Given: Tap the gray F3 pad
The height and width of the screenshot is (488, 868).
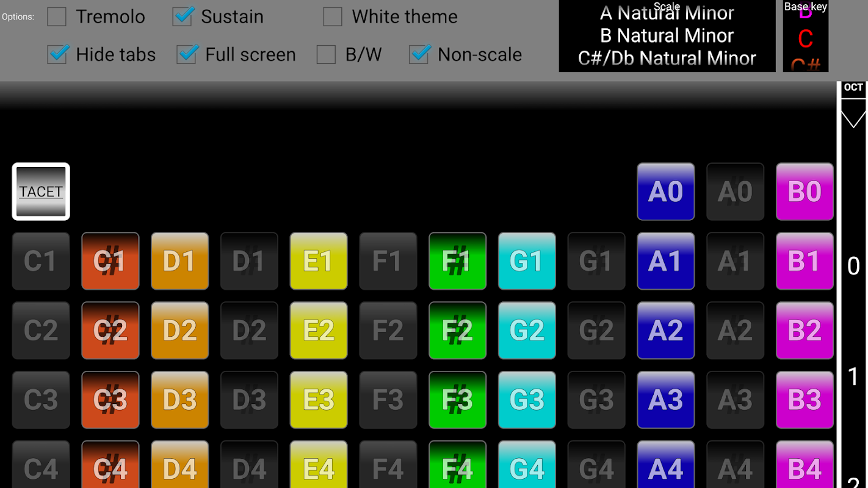Looking at the screenshot, I should 388,400.
